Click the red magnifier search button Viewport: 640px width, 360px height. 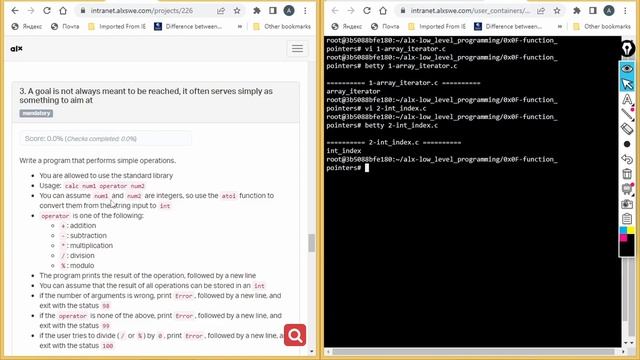point(295,335)
